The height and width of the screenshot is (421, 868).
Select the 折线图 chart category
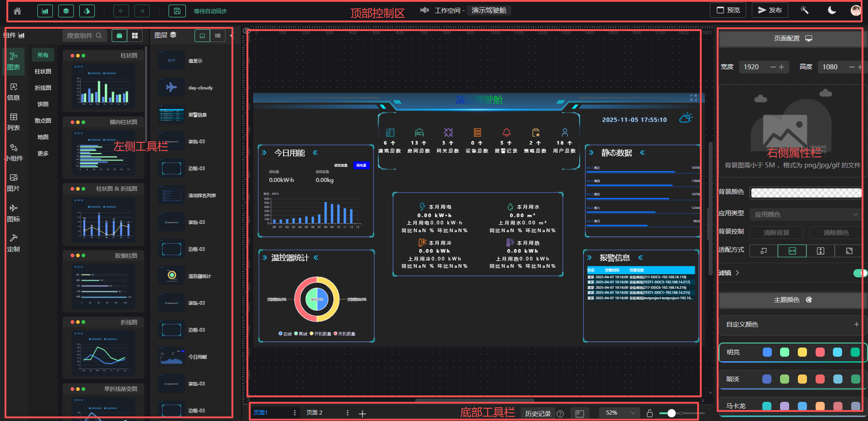pos(43,88)
